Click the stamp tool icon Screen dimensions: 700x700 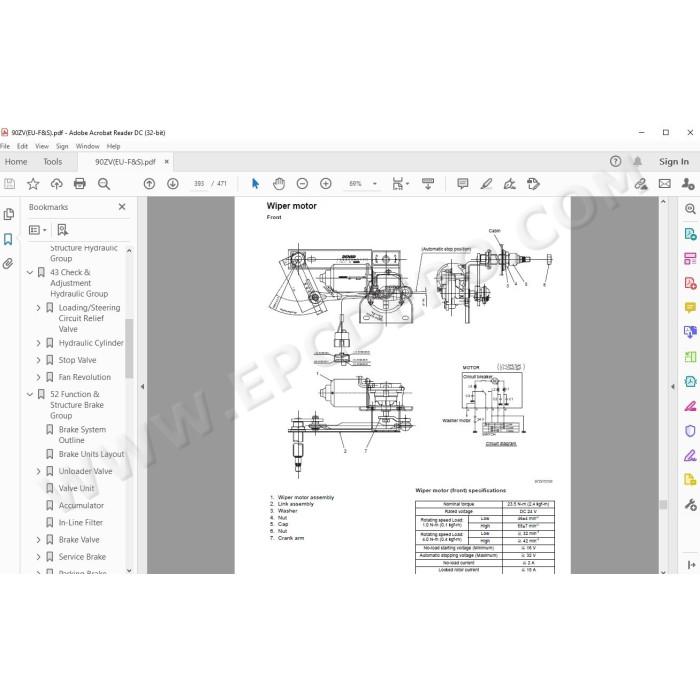pos(533,183)
